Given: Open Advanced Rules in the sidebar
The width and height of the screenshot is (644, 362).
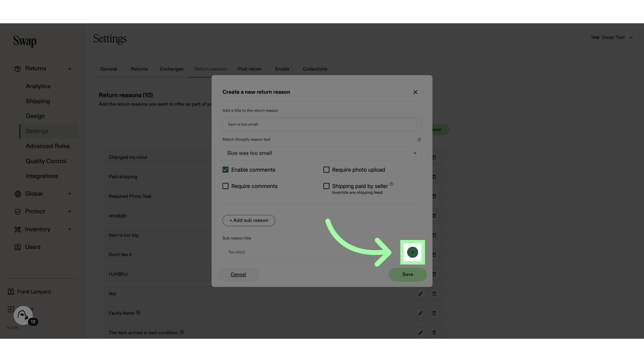Looking at the screenshot, I should tap(48, 146).
